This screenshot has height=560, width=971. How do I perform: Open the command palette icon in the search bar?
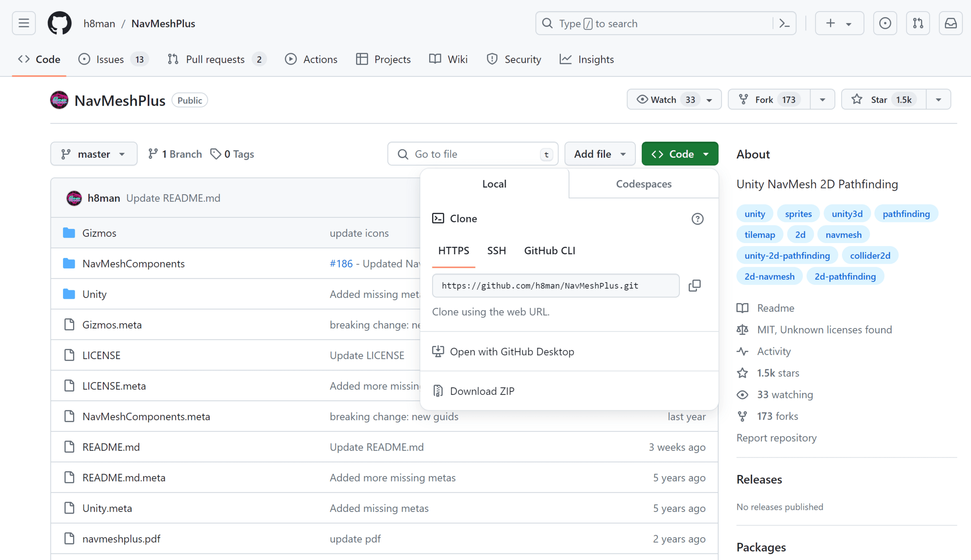coord(784,24)
